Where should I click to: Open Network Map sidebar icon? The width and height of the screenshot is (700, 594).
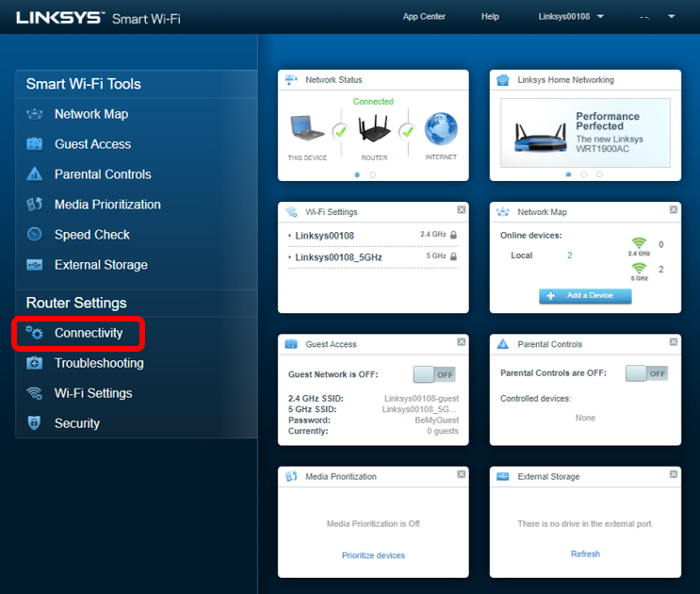[34, 114]
